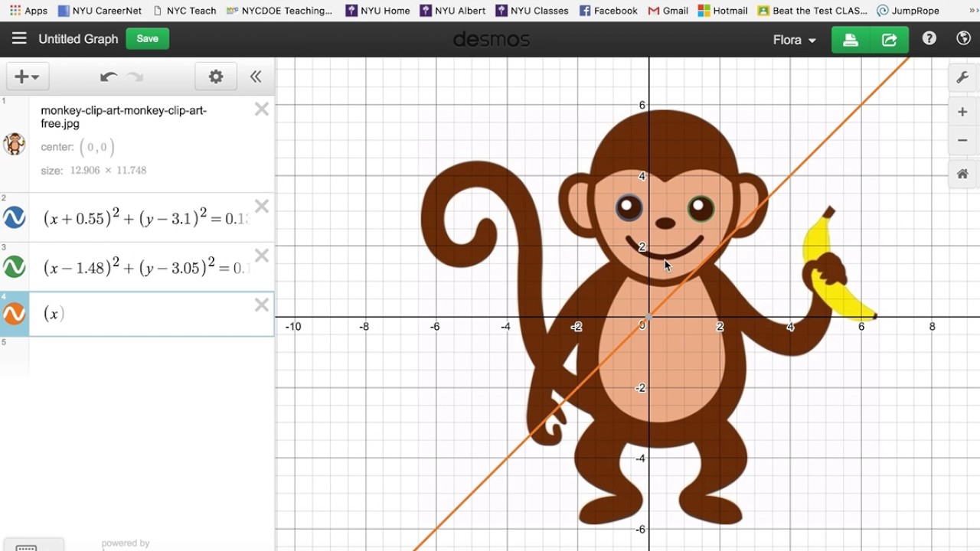Open the Apps bookmark

28,11
